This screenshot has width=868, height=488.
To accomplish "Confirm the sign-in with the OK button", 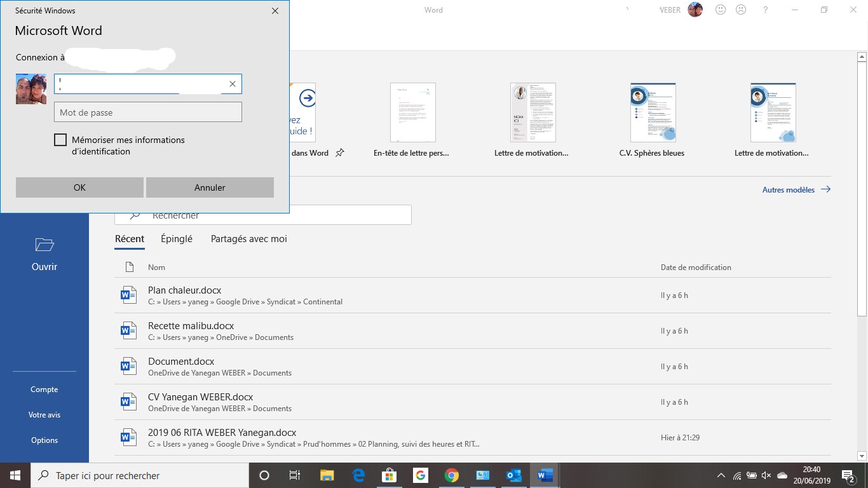I will click(x=79, y=187).
